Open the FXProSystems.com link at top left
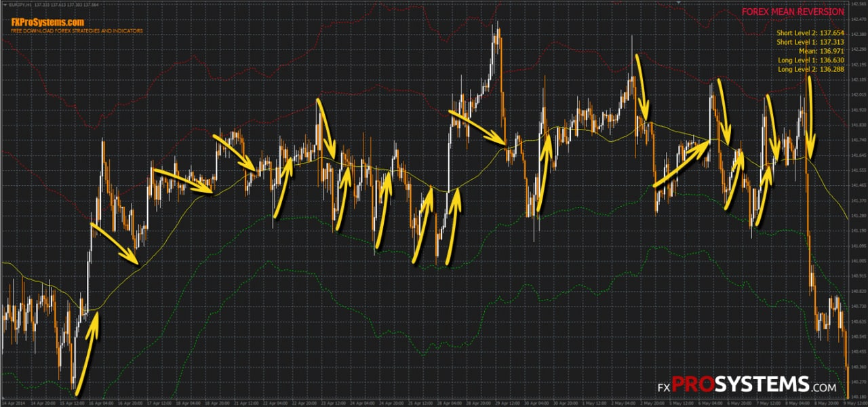Image resolution: width=868 pixels, height=407 pixels. point(47,22)
